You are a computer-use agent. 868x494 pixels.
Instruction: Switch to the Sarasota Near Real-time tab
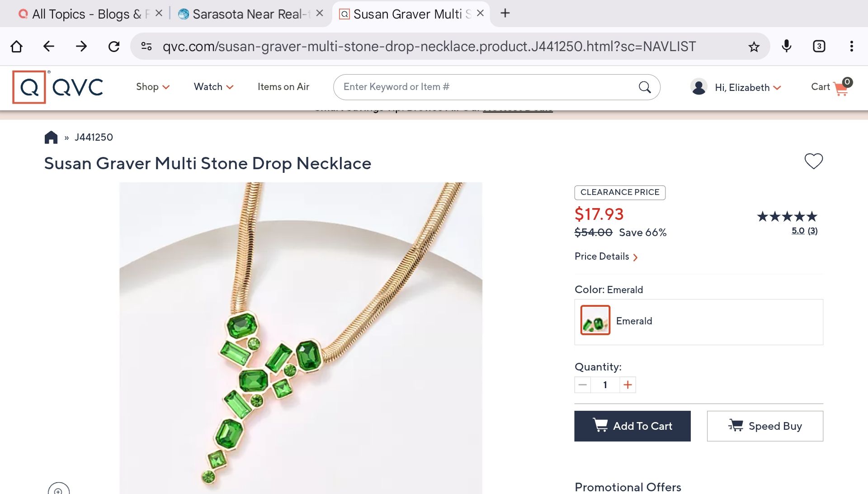pyautogui.click(x=246, y=14)
